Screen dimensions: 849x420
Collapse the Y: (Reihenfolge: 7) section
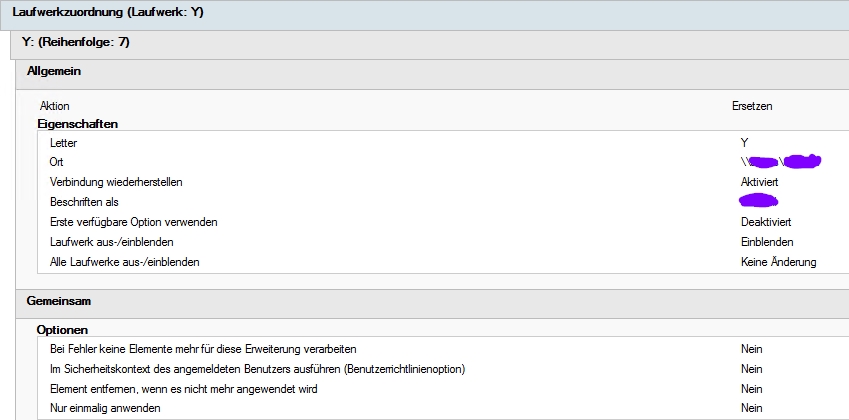coord(430,43)
